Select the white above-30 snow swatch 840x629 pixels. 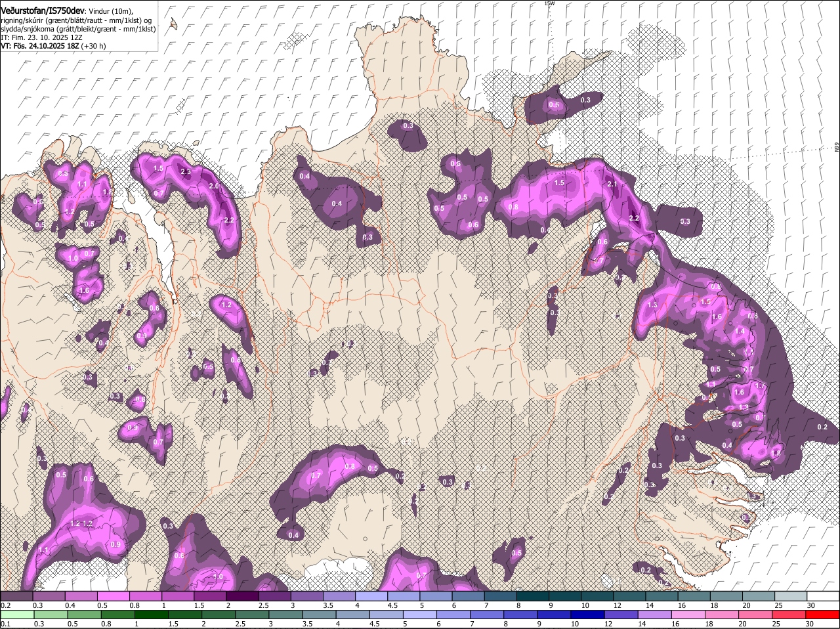pos(824,596)
